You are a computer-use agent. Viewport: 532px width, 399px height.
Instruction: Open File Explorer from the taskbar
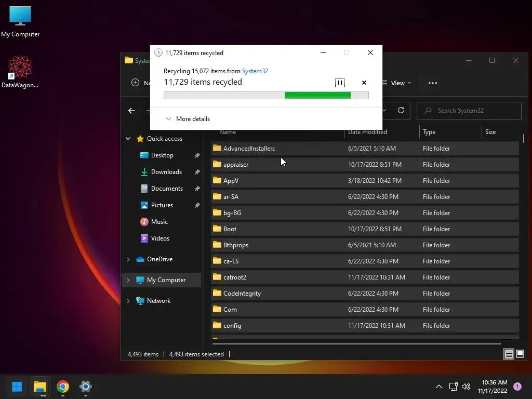pos(39,387)
